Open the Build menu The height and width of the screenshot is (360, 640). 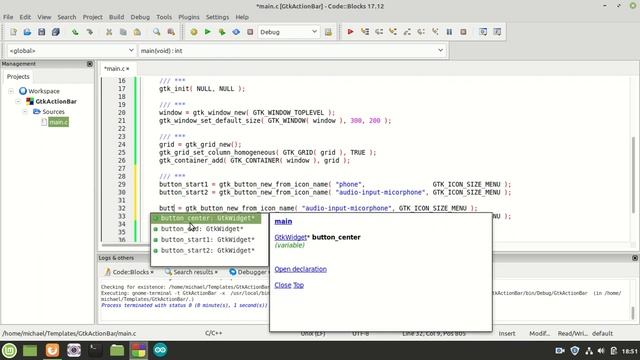tap(116, 17)
